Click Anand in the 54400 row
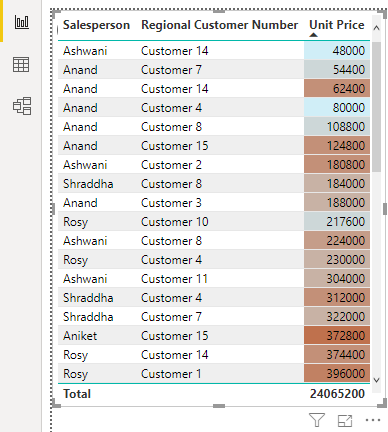 coord(80,70)
